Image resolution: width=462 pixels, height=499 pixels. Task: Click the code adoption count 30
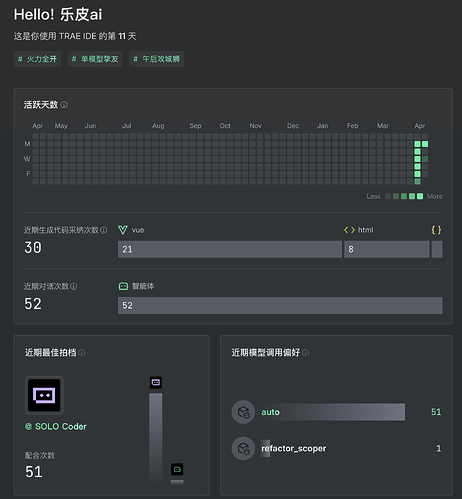[x=33, y=248]
